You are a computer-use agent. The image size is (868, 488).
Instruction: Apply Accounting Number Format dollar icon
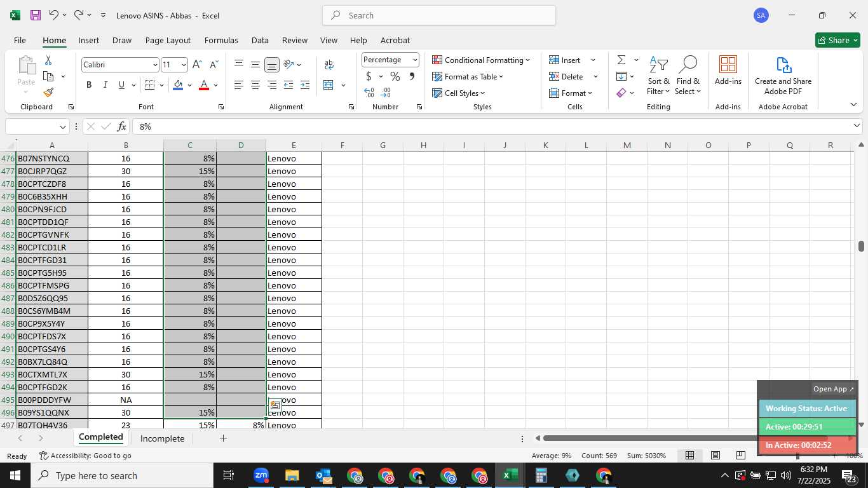[369, 76]
